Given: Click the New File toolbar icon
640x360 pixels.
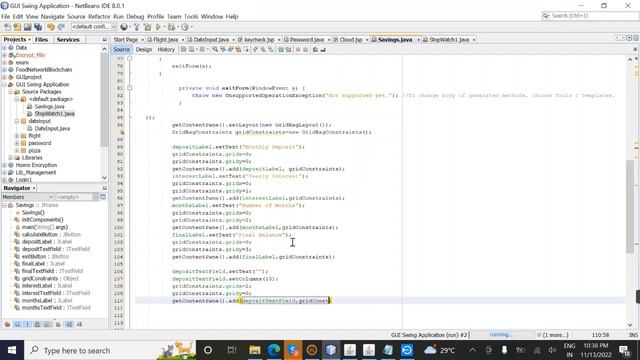Looking at the screenshot, I should pos(7,27).
